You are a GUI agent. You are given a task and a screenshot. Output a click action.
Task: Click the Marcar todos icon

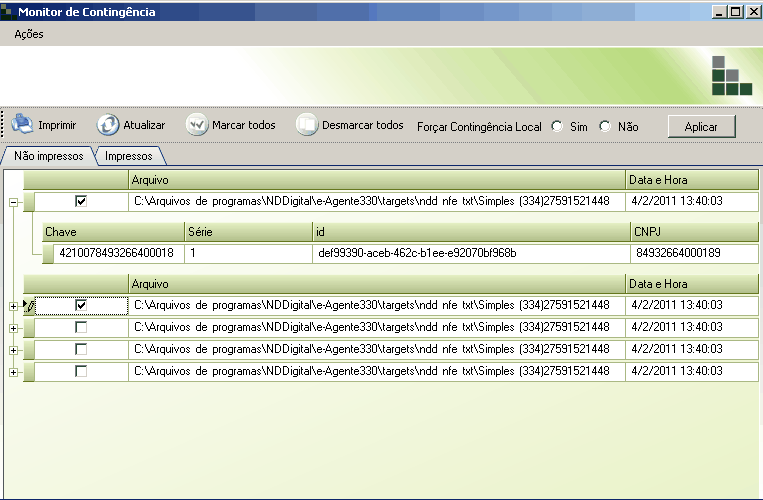click(x=197, y=125)
